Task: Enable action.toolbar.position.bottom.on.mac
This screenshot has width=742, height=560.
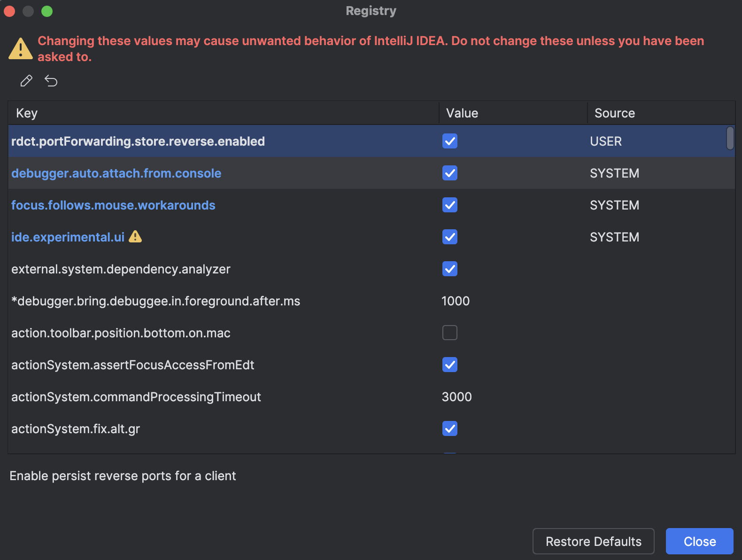Action: (449, 333)
